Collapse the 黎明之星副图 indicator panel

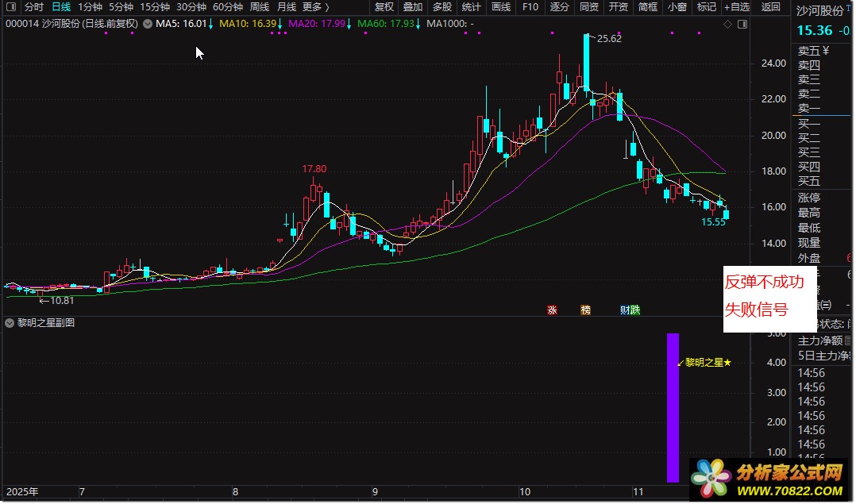tap(10, 323)
